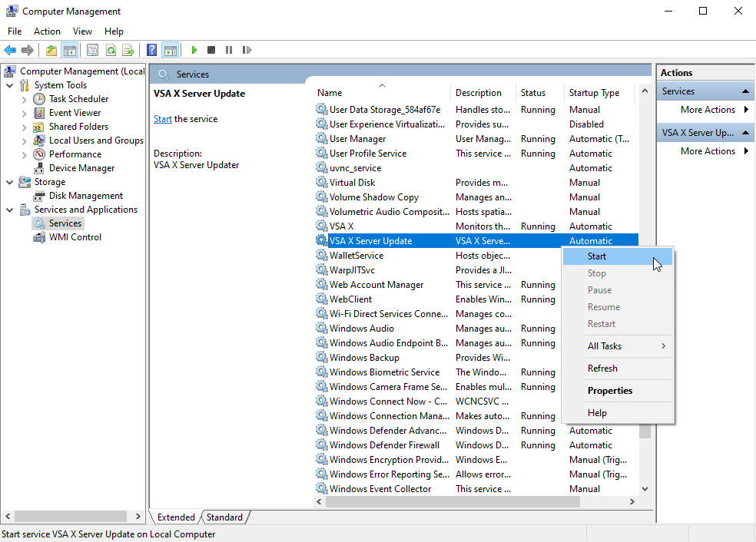Viewport: 756px width, 542px height.
Task: Open the blue Help question mark icon
Action: pyautogui.click(x=152, y=50)
